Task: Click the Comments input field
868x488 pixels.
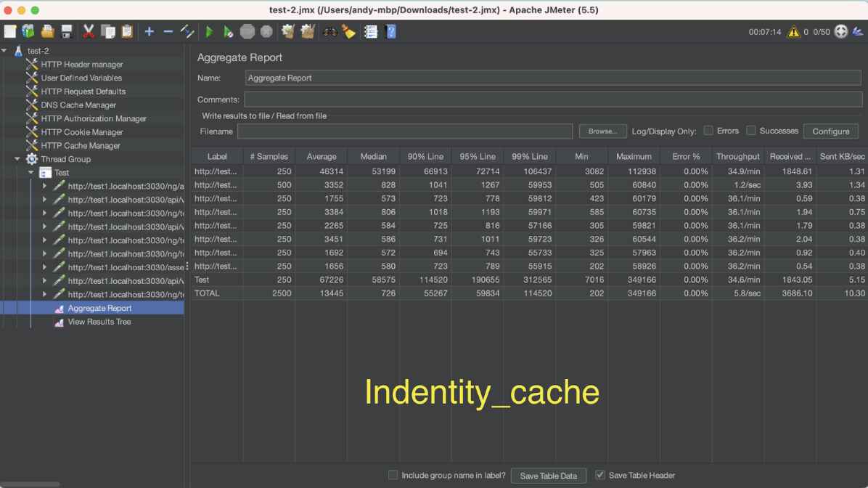Action: [x=508, y=99]
